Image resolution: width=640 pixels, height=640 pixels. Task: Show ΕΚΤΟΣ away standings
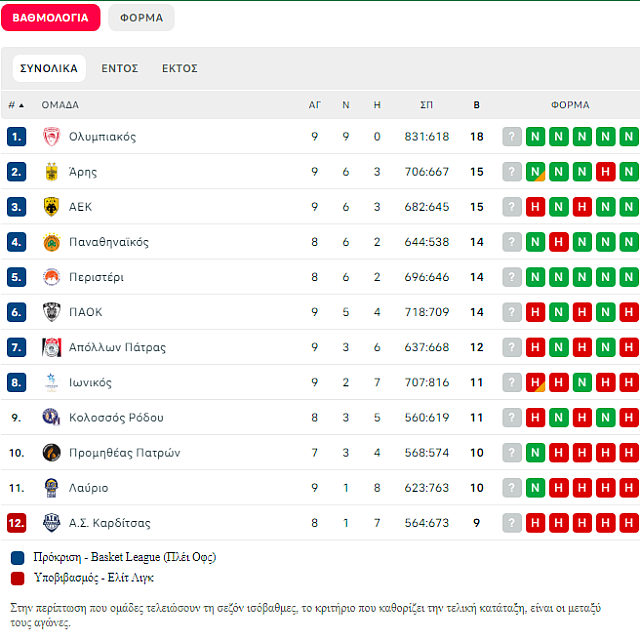tap(180, 69)
